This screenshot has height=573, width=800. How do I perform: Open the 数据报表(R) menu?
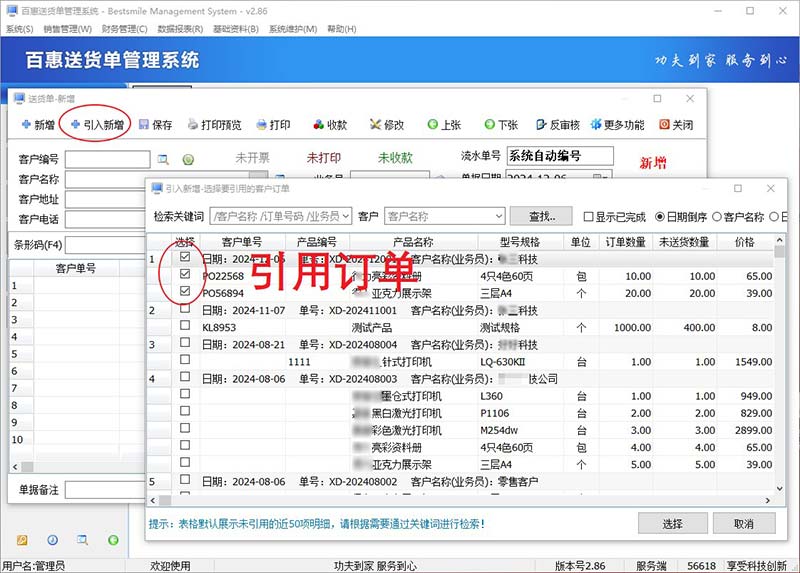click(180, 29)
